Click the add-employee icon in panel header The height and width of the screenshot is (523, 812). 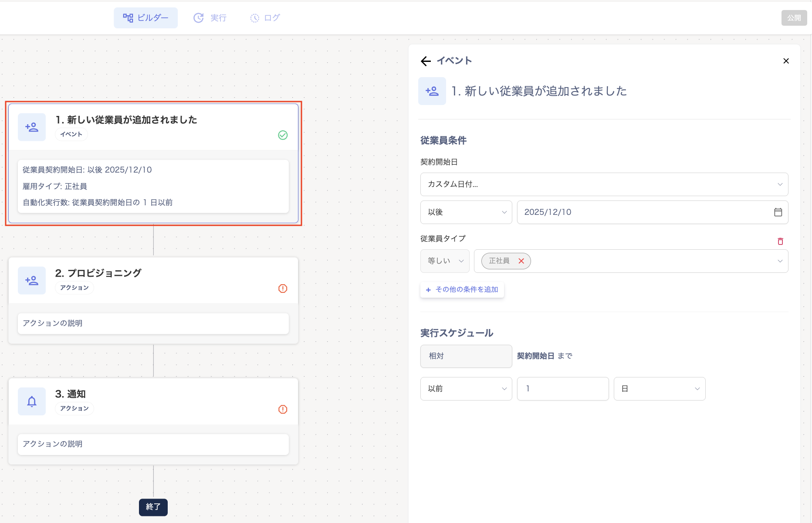(x=432, y=91)
